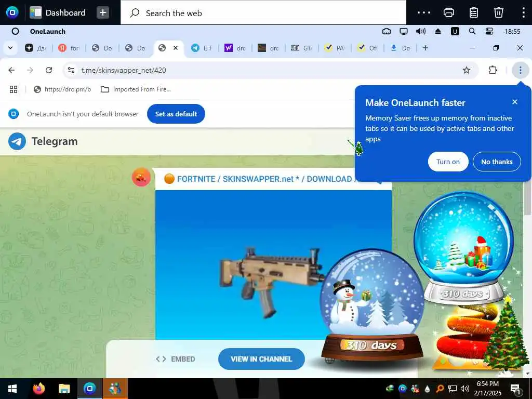Switch to the Yandex 'for' tab
This screenshot has height=399, width=532.
pyautogui.click(x=69, y=48)
